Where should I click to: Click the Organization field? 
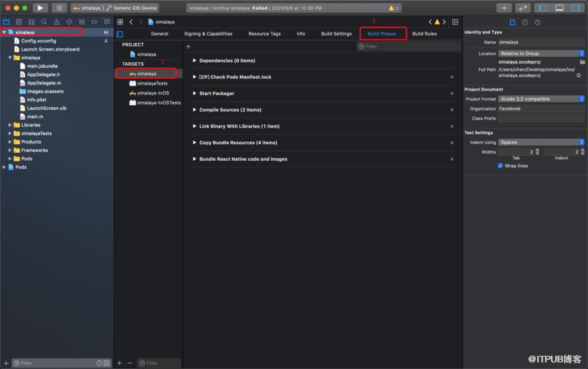(541, 108)
